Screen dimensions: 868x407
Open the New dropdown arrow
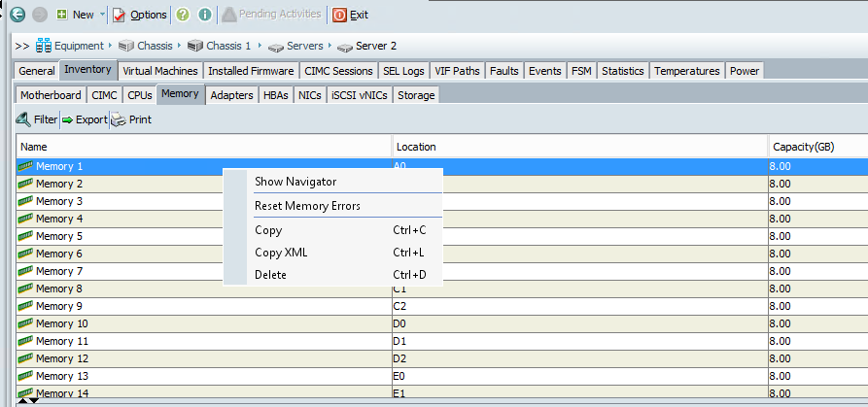click(103, 15)
